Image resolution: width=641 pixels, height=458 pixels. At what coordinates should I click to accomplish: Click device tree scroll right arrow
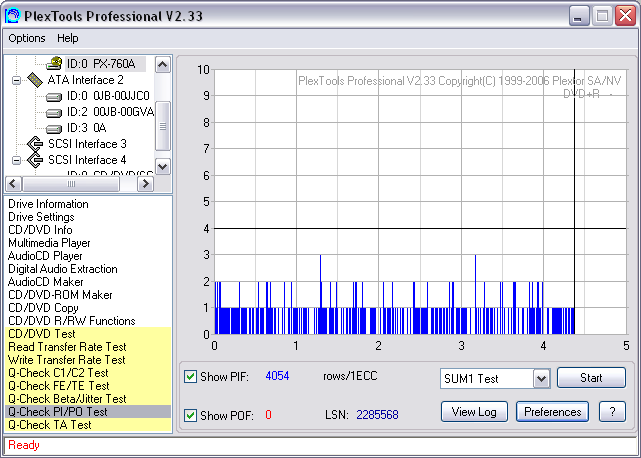click(145, 184)
